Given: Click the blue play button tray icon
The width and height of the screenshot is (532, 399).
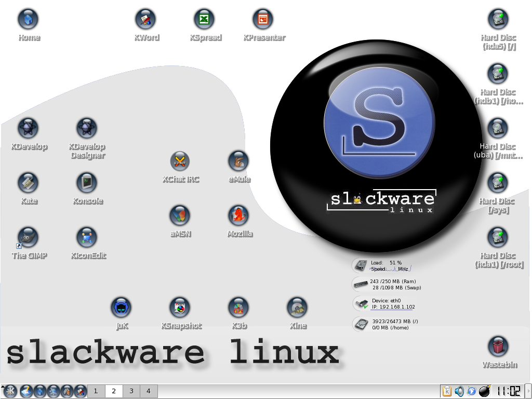Looking at the screenshot, I should [472, 391].
